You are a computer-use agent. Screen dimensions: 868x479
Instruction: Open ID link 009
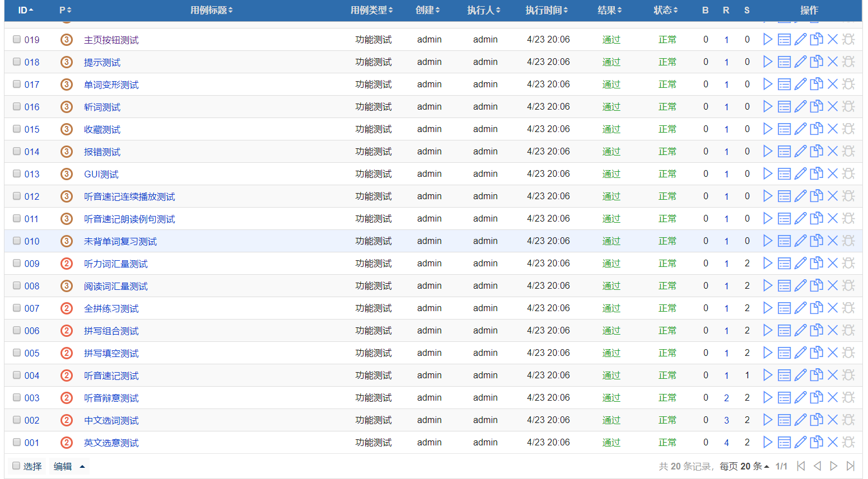32,264
